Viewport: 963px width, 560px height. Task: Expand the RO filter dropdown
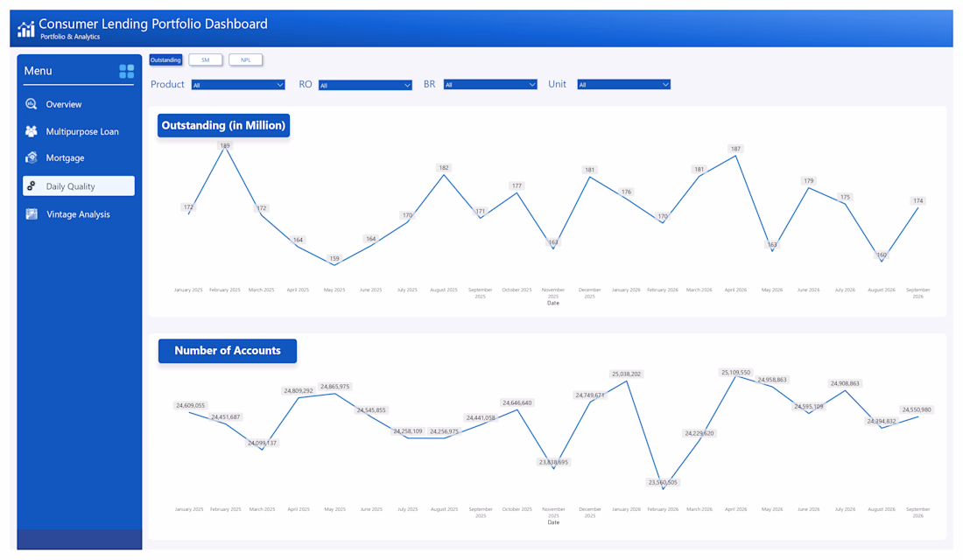[365, 85]
